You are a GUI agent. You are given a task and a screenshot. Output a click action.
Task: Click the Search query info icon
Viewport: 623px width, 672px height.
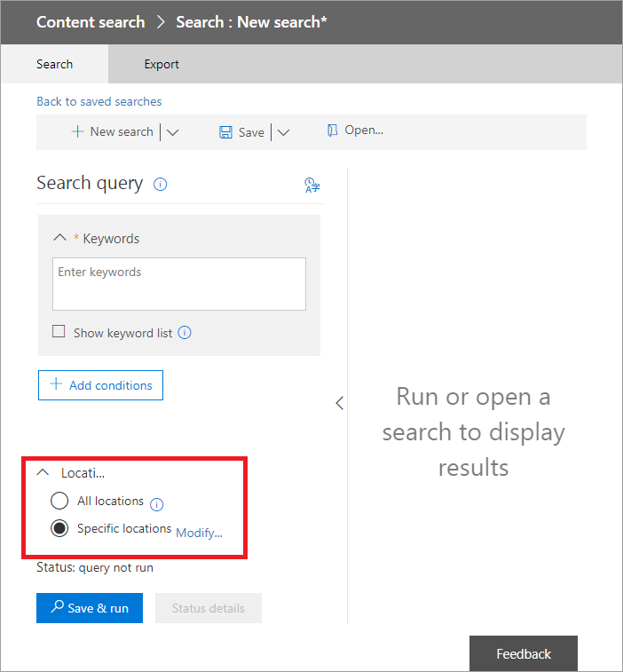click(x=161, y=185)
